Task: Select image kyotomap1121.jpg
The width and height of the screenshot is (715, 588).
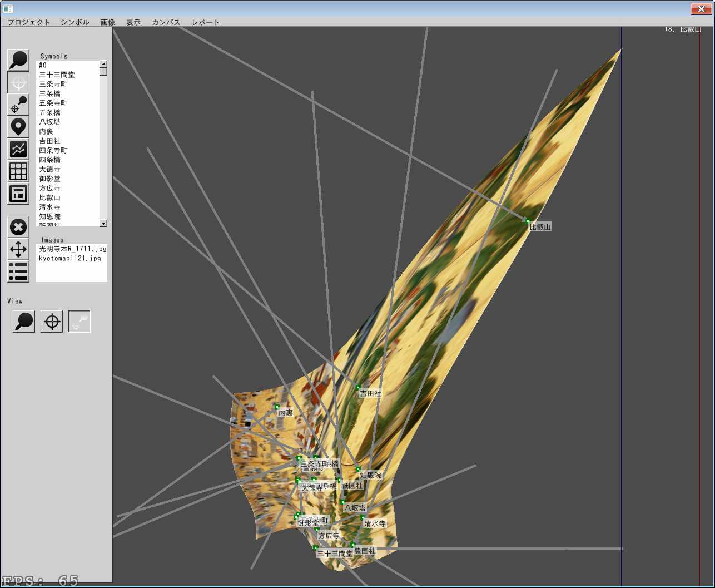Action: point(71,259)
